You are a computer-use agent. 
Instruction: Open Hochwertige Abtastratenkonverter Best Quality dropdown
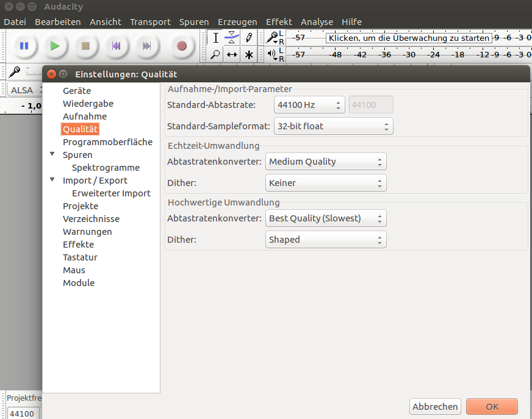[326, 218]
